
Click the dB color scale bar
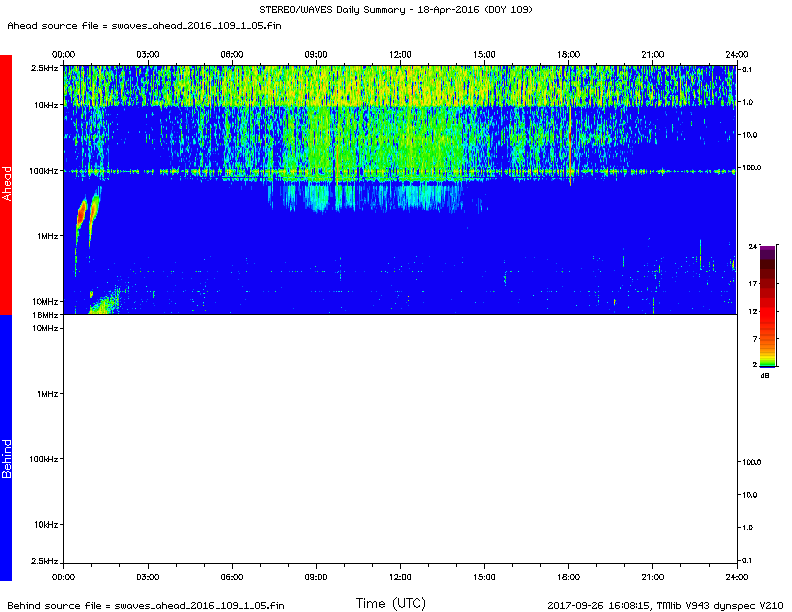tap(766, 306)
